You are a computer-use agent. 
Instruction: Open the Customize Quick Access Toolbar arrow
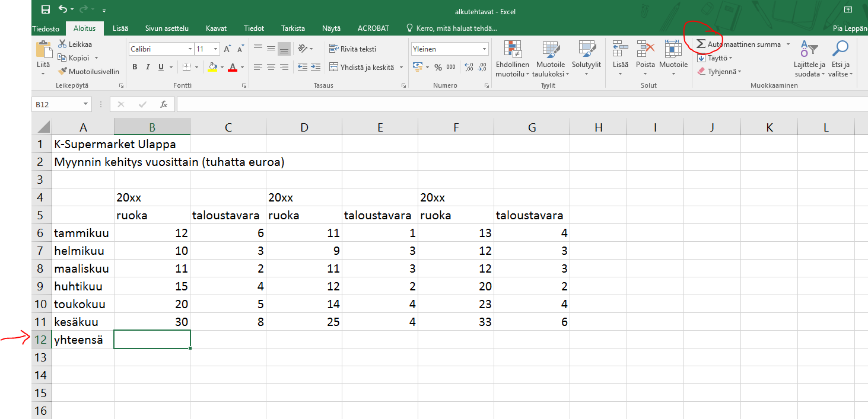[104, 10]
